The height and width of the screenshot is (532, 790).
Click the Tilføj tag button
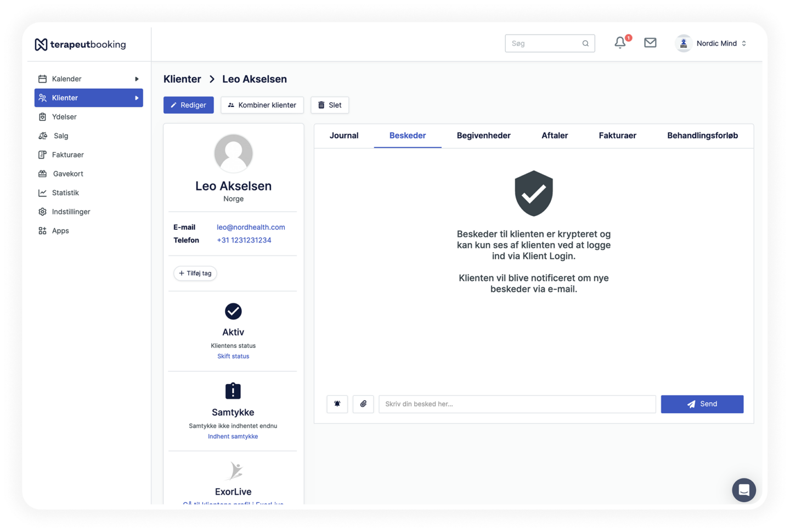coord(195,274)
